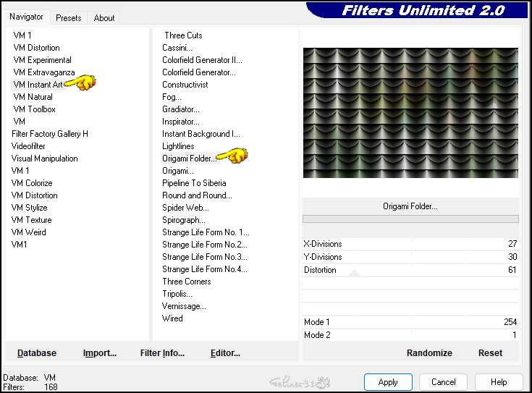Select the Origami Folder filter

coord(189,159)
